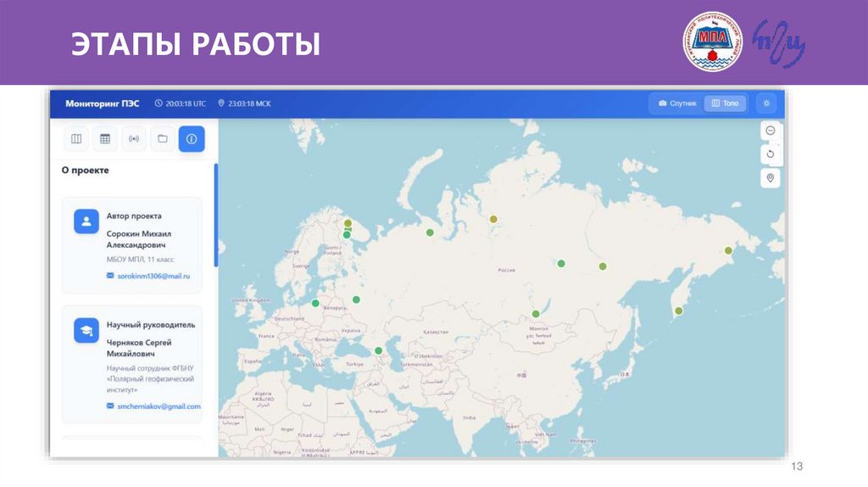Open the stations broadcast signal tab
This screenshot has width=868, height=487.
click(x=134, y=139)
